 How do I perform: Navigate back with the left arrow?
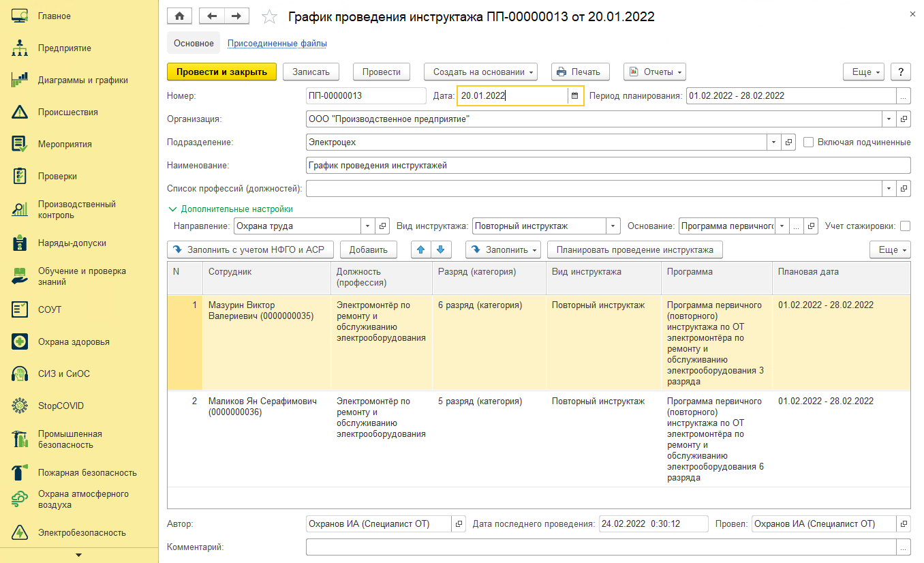point(211,16)
